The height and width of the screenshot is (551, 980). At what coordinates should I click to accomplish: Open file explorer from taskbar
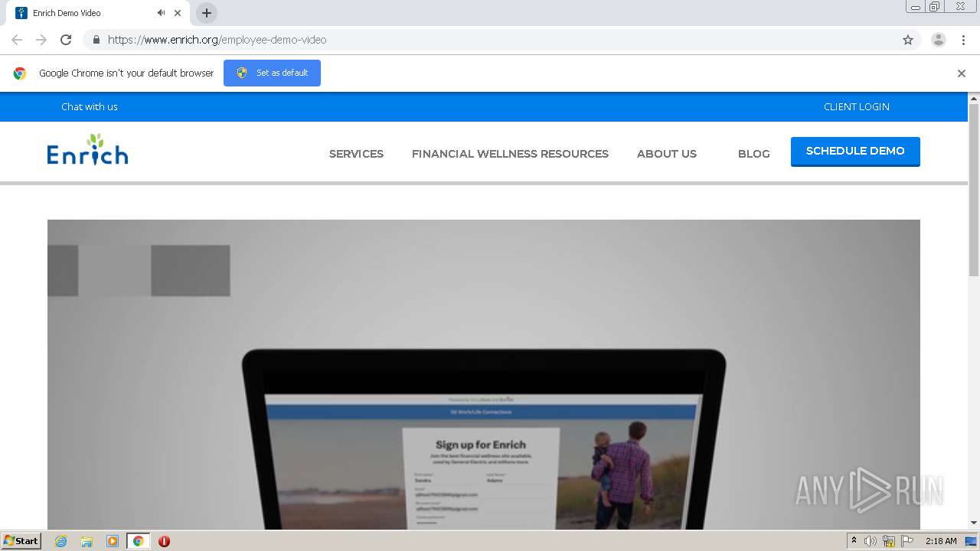pos(87,541)
